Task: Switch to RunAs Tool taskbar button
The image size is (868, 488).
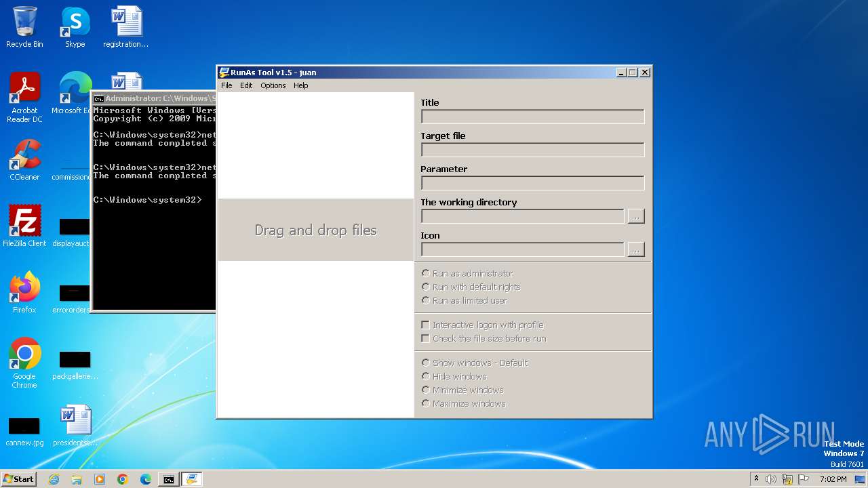Action: pos(191,479)
